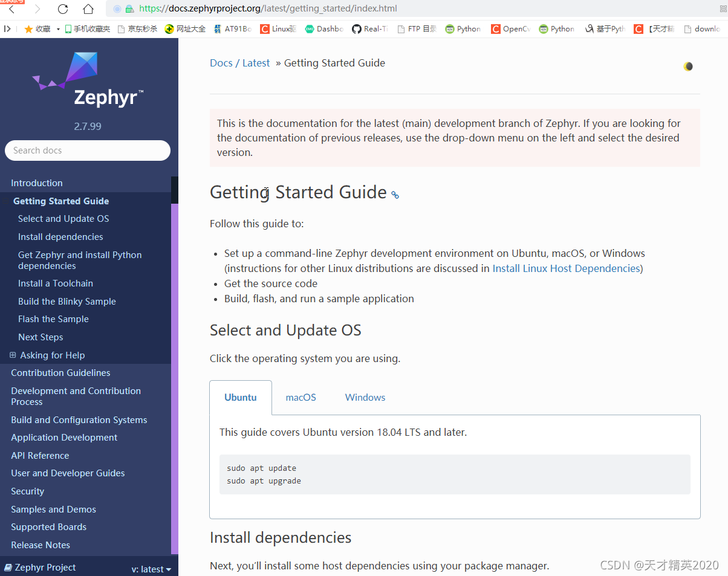Screen dimensions: 728x576
Task: Go to Install dependencies sidebar entry
Action: click(60, 237)
